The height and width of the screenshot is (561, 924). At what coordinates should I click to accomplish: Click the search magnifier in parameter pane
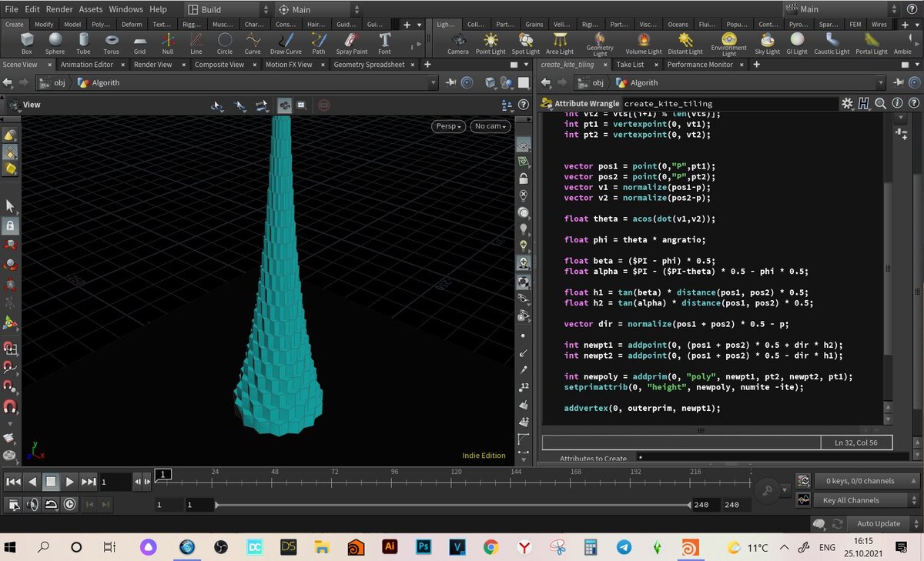880,103
